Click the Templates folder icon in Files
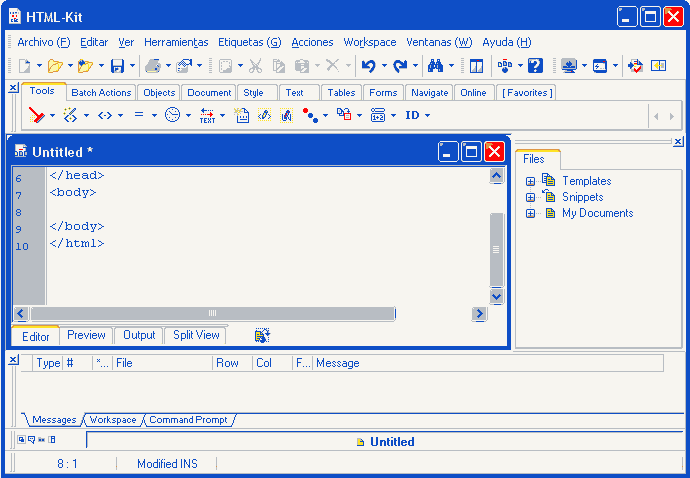The height and width of the screenshot is (478, 690). coord(548,180)
